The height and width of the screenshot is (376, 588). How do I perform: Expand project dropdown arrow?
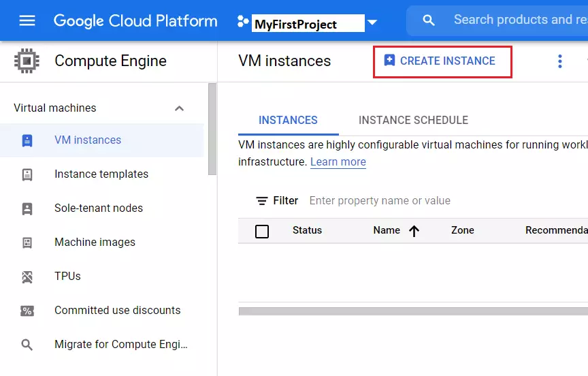tap(372, 22)
